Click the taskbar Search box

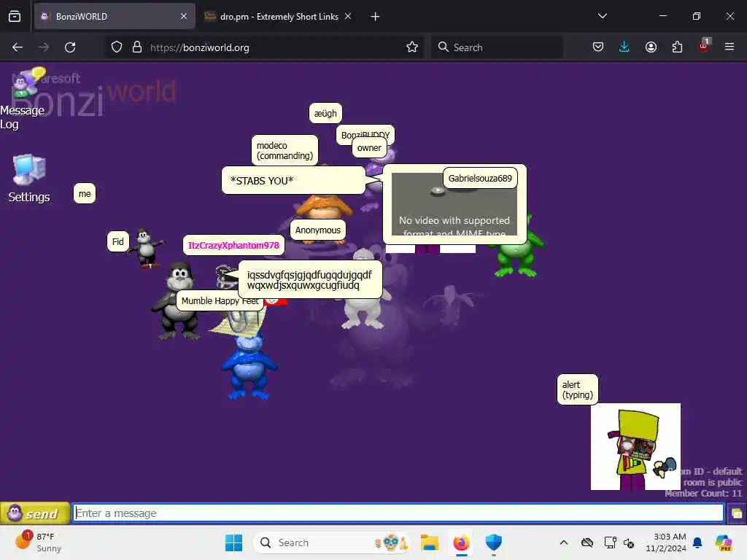(332, 542)
